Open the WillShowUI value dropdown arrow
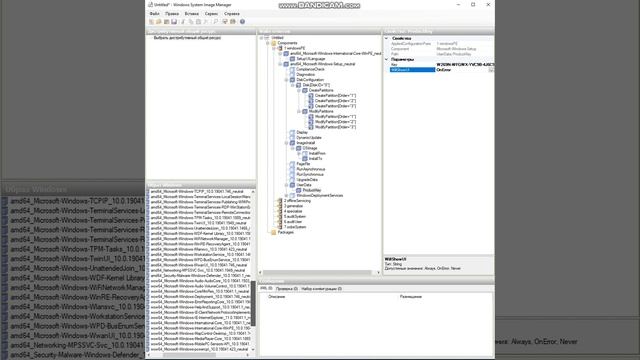 491,70
